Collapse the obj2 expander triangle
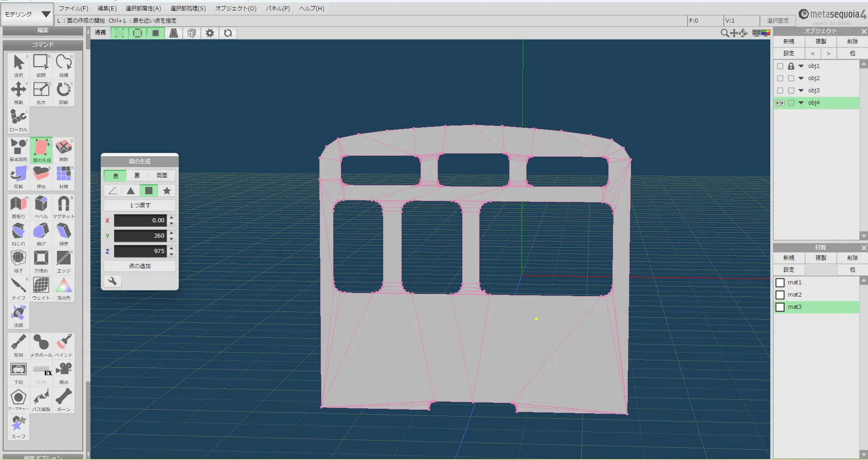Viewport: 868px width, 460px height. click(801, 78)
